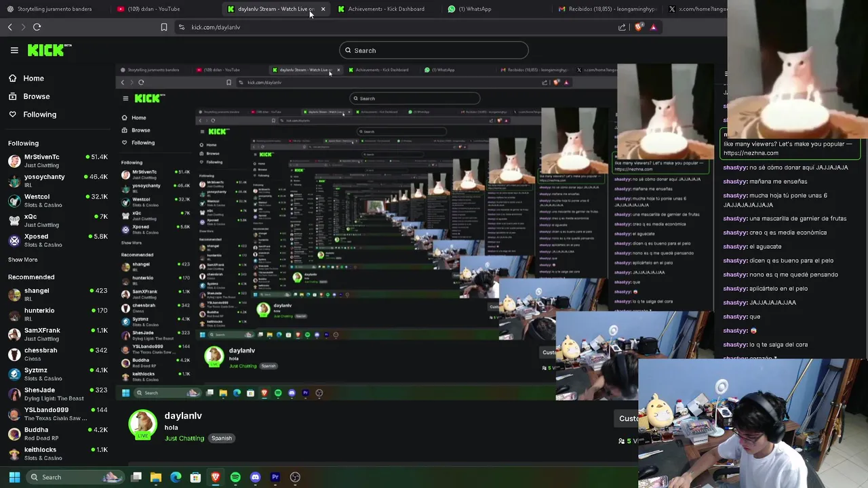Close the daylanlv Stream tab
The height and width of the screenshot is (488, 868).
coord(323,9)
